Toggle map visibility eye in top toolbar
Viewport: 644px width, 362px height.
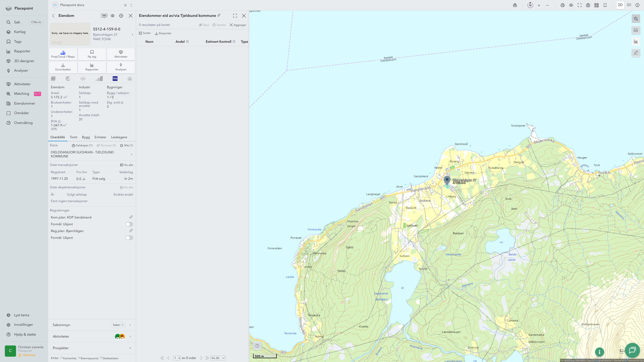571,5
